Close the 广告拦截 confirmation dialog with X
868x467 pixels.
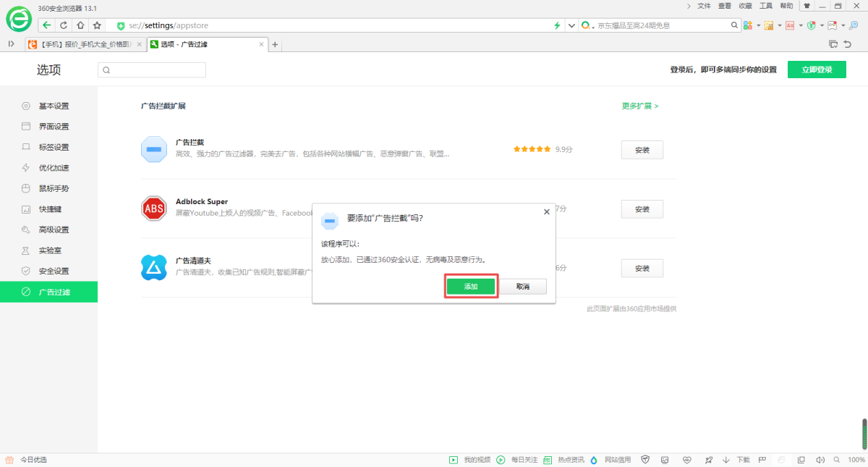coord(546,212)
